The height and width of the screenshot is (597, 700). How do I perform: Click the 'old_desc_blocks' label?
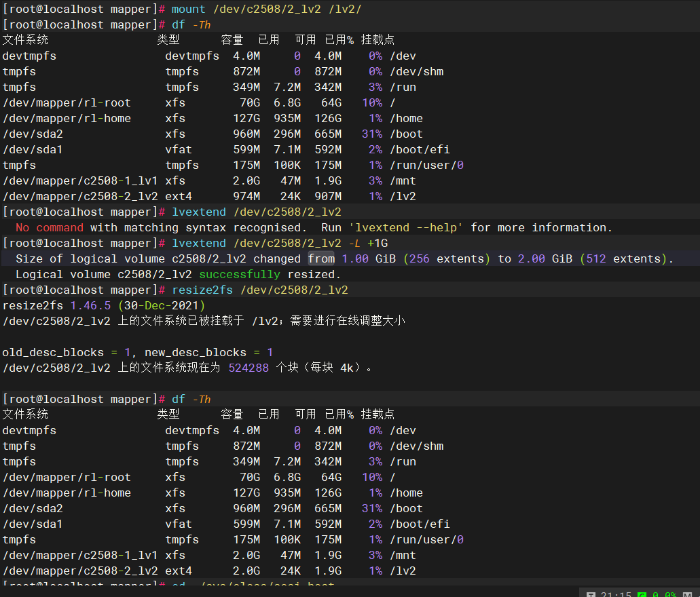click(x=53, y=353)
